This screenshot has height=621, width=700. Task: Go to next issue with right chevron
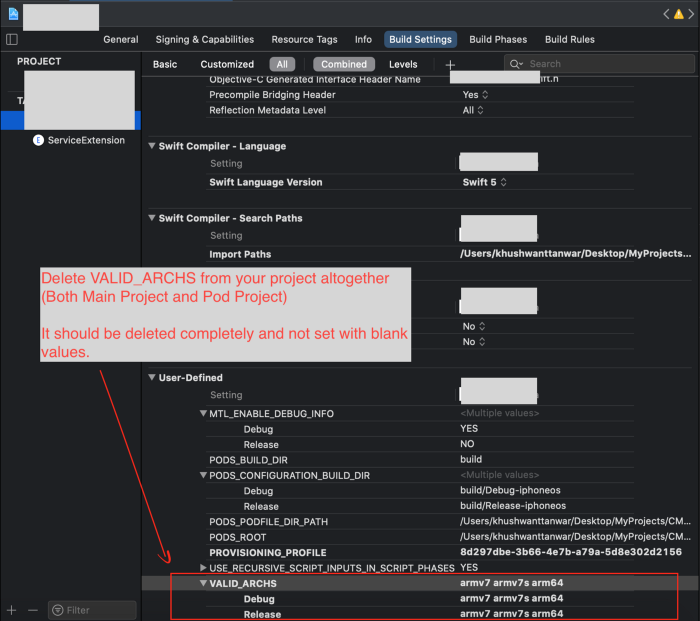(x=691, y=14)
